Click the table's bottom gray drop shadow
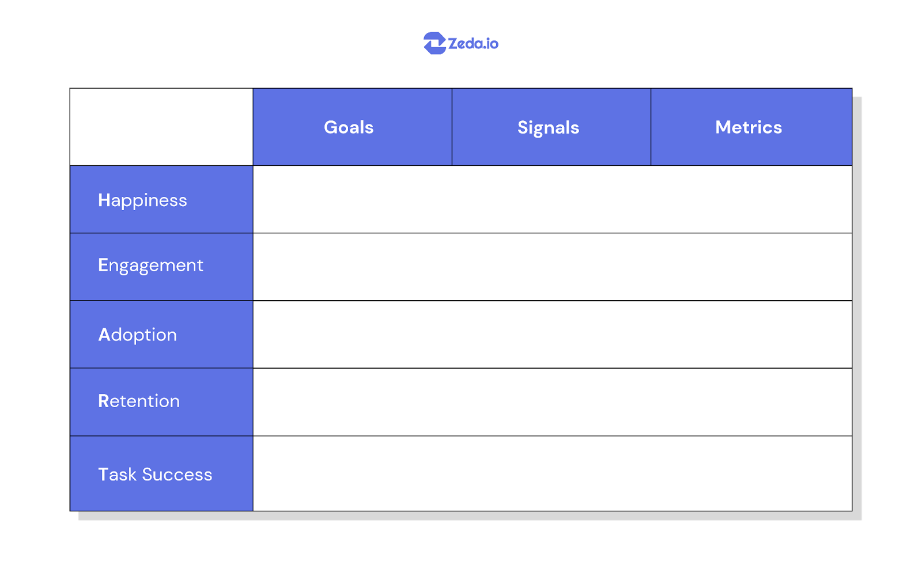 click(x=467, y=516)
